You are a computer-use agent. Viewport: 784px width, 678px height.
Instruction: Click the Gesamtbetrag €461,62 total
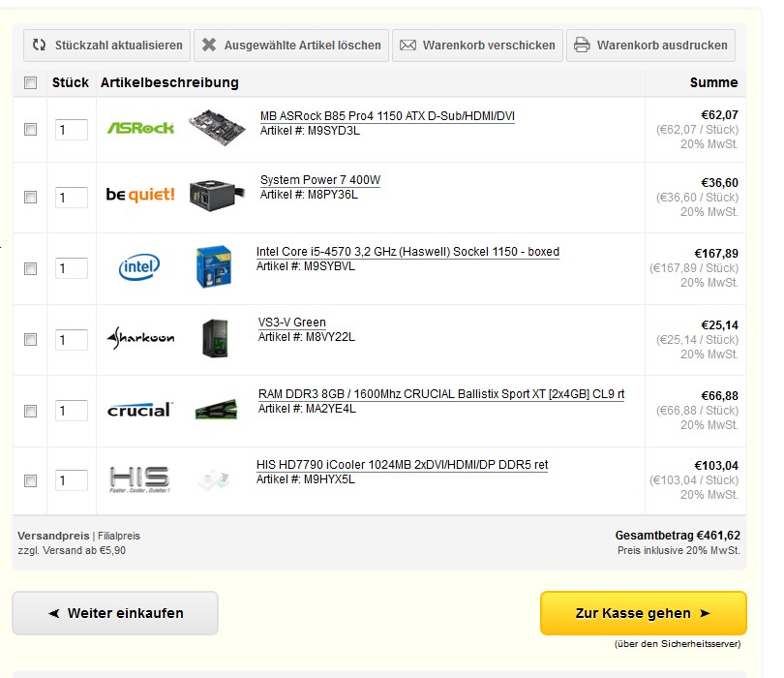(x=678, y=536)
